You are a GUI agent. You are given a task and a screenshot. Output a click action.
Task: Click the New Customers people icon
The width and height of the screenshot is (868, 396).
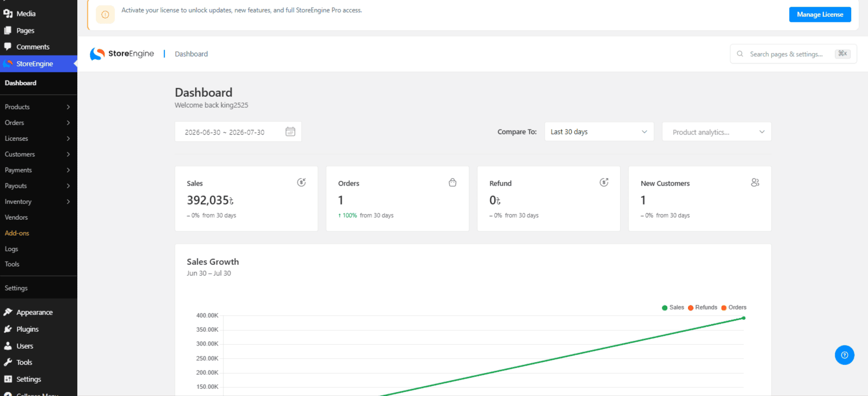755,182
